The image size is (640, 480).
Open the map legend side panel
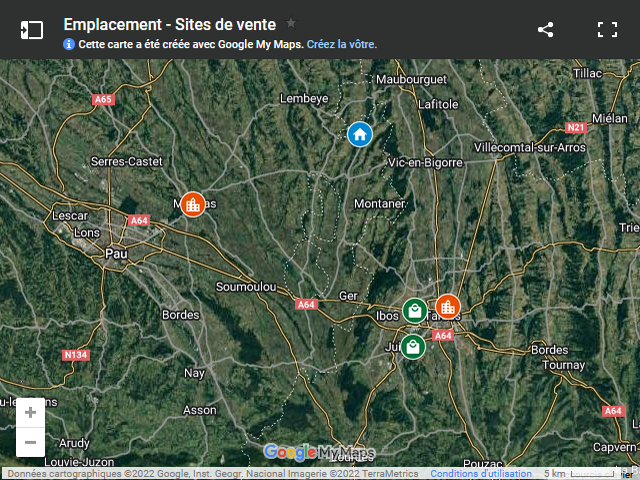(x=32, y=30)
